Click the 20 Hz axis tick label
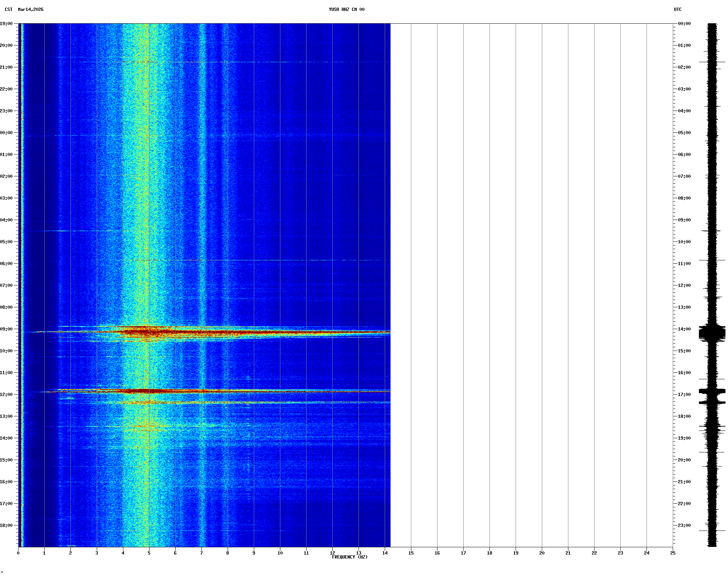The width and height of the screenshot is (728, 576). coord(542,553)
